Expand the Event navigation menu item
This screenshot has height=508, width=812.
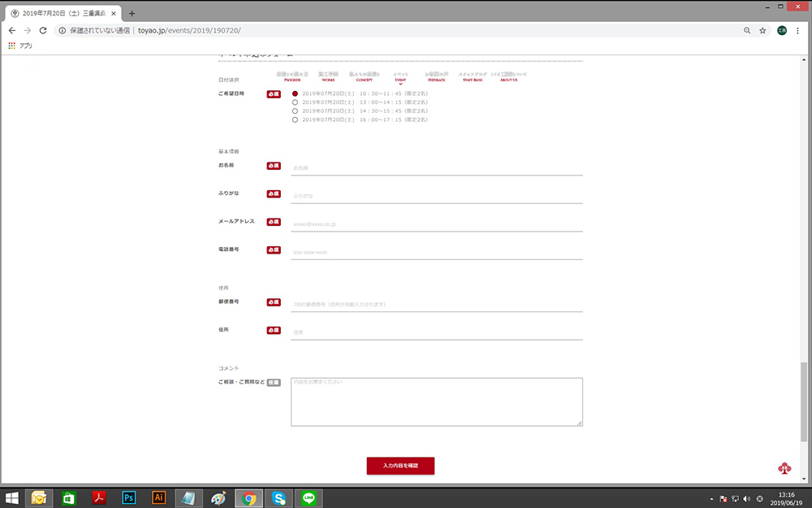[x=400, y=79]
